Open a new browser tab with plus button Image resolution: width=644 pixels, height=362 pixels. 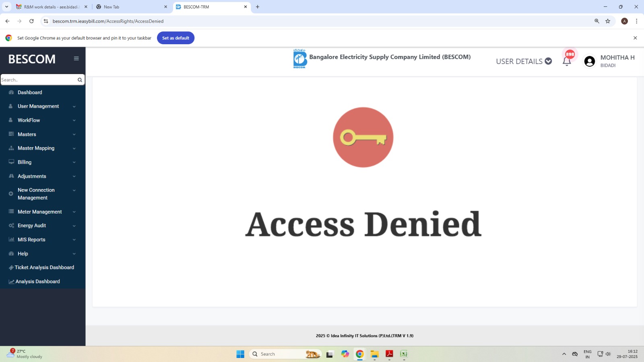258,7
